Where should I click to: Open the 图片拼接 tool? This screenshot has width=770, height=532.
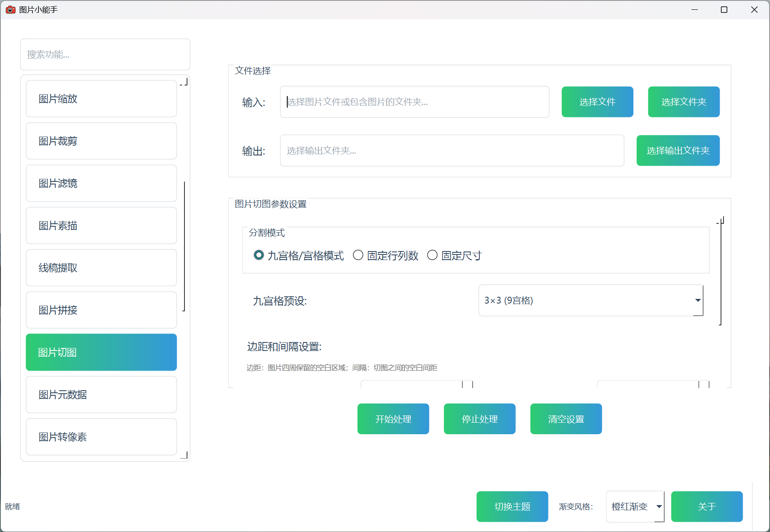point(101,310)
